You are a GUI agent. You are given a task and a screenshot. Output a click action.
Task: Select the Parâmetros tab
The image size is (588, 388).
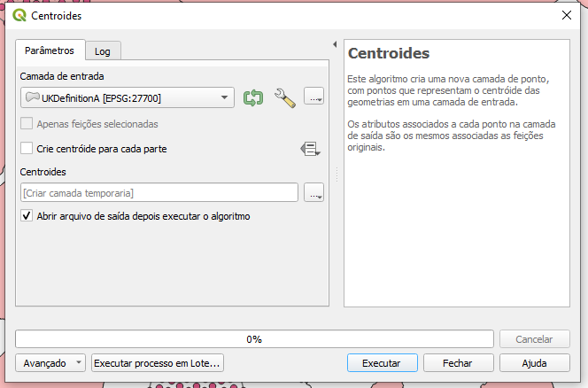pyautogui.click(x=50, y=50)
